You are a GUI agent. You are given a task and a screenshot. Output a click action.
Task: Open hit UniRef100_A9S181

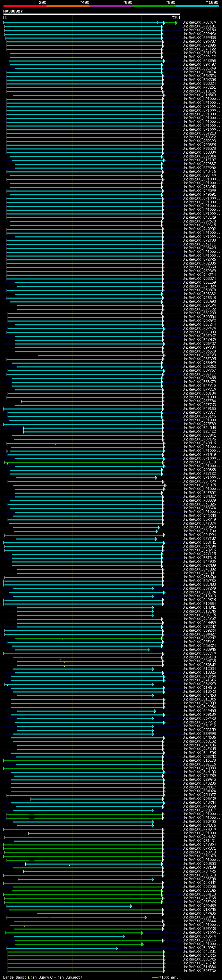(199, 26)
